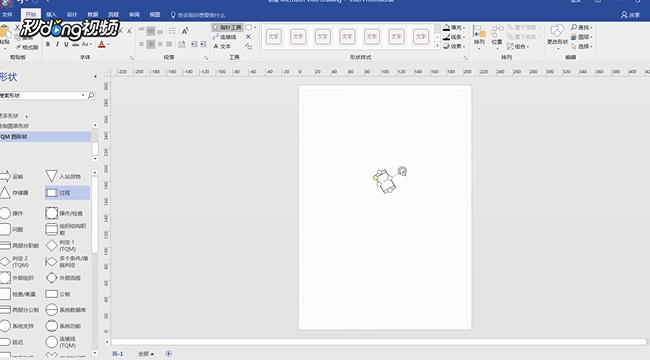This screenshot has width=650, height=360.
Task: Open the File (文件) tab
Action: pos(7,15)
